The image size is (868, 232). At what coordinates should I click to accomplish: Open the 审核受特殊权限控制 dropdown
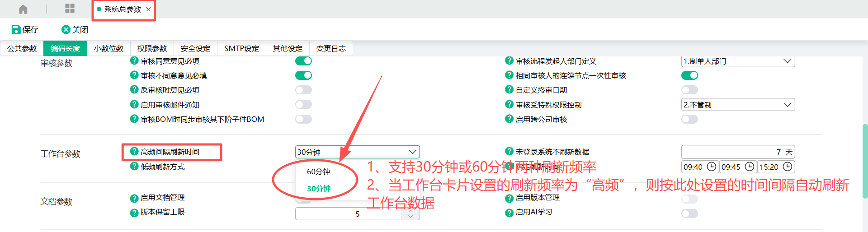738,105
